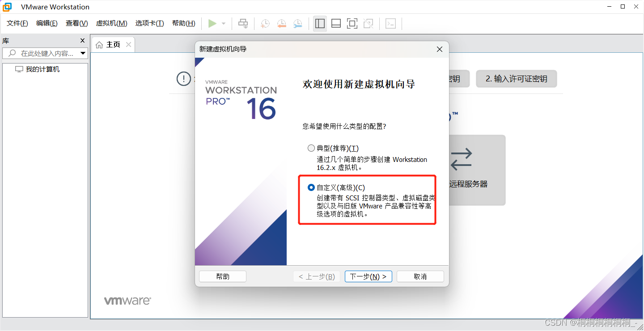Click the green power-on play icon

[212, 23]
